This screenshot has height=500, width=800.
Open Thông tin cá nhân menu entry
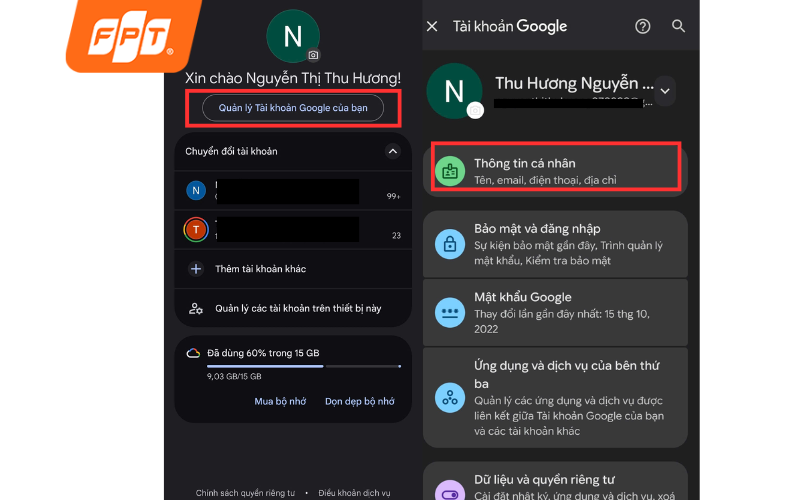coord(555,170)
